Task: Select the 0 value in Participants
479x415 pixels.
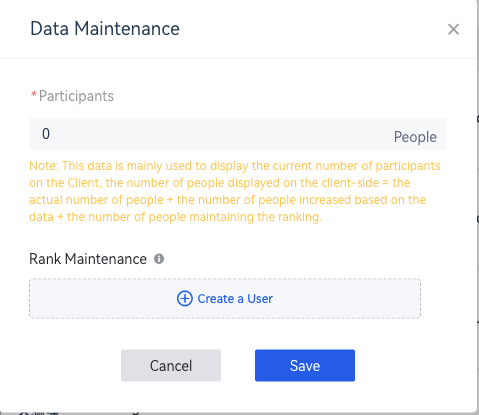Action: pos(46,134)
